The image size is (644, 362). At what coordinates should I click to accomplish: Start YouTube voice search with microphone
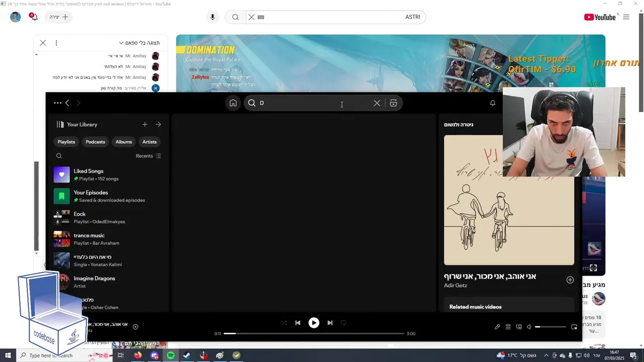pyautogui.click(x=212, y=17)
